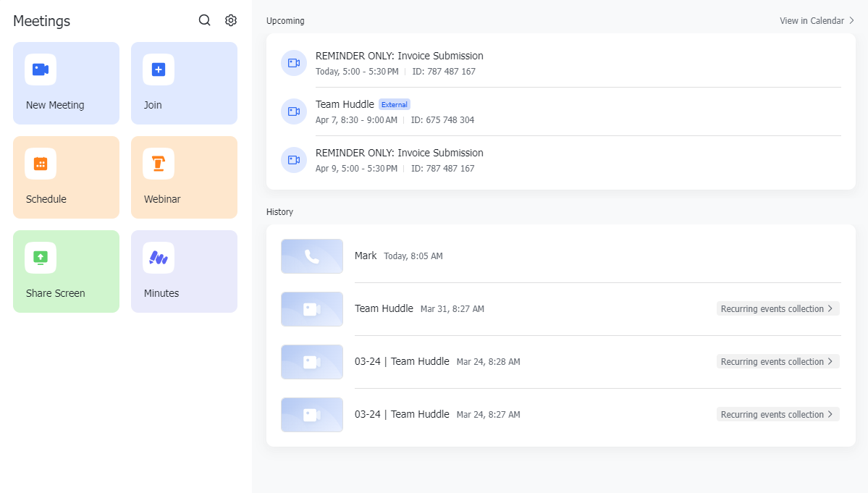The height and width of the screenshot is (493, 868).
Task: Select upcoming Team Huddle title
Action: pos(345,104)
